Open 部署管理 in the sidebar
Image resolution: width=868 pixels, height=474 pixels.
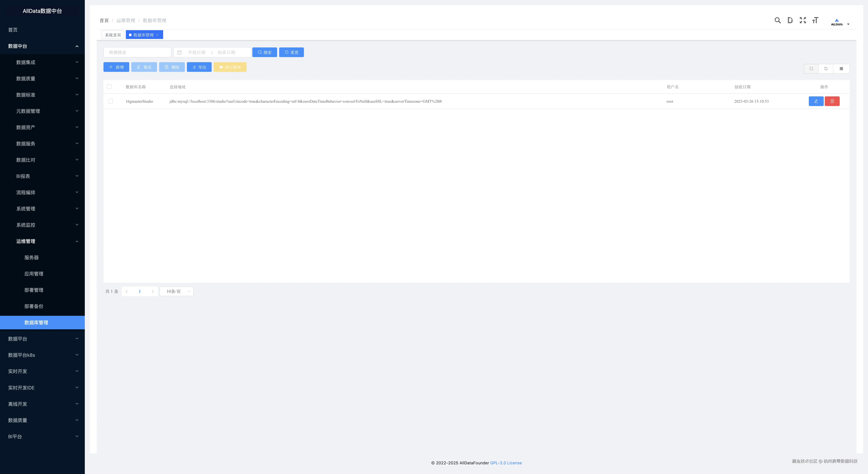point(34,290)
